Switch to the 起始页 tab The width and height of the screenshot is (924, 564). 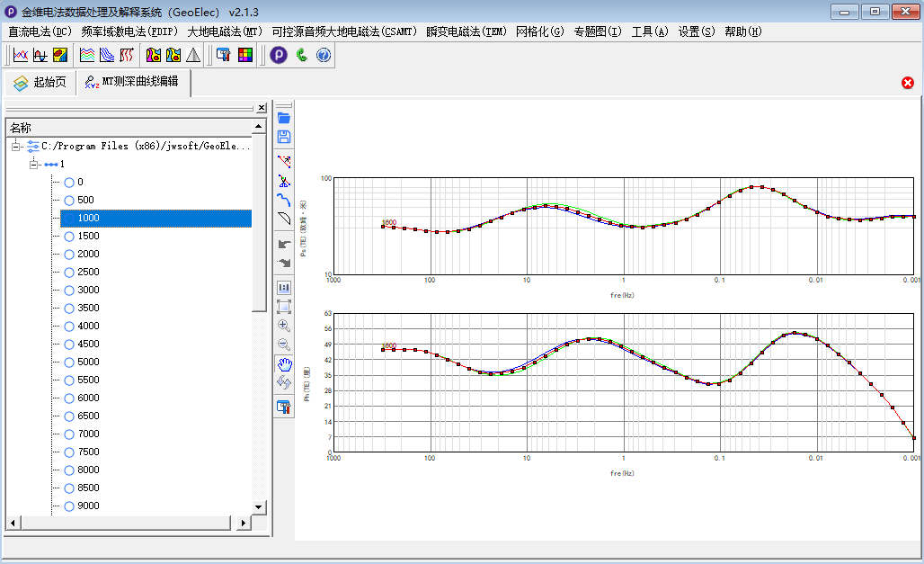40,83
